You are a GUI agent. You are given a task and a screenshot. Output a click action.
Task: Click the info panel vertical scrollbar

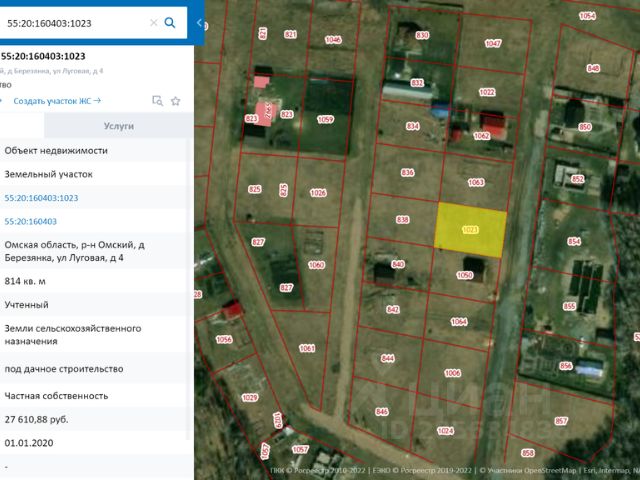[190, 300]
